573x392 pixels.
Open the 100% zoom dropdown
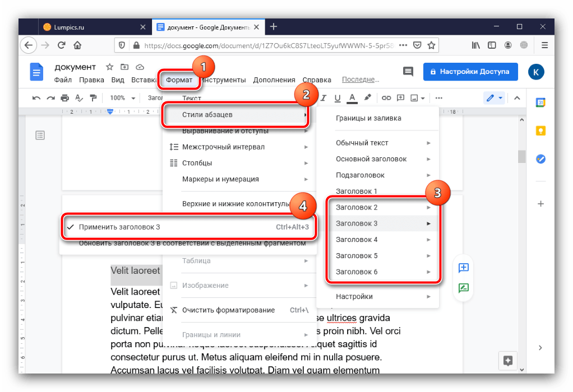(122, 98)
